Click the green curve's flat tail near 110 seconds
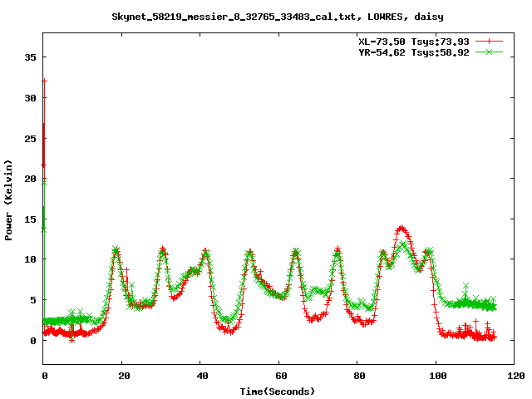The height and width of the screenshot is (399, 532). [x=474, y=304]
